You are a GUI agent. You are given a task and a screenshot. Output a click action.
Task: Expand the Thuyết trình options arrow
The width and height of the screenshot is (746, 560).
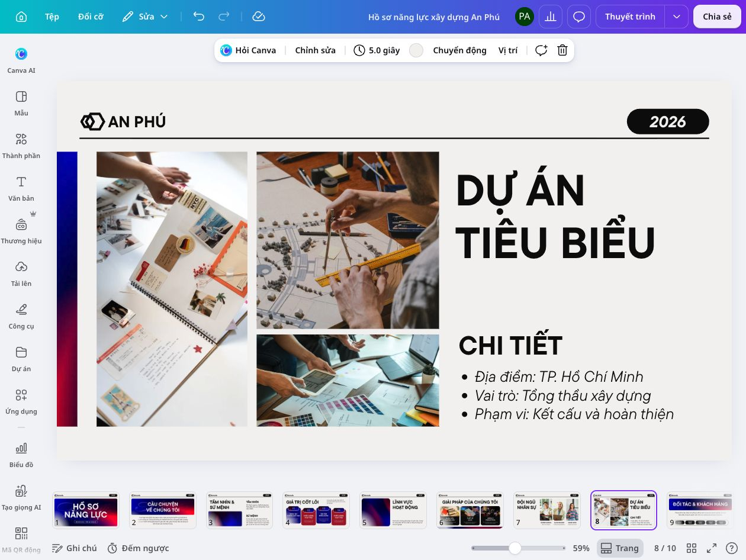point(677,17)
